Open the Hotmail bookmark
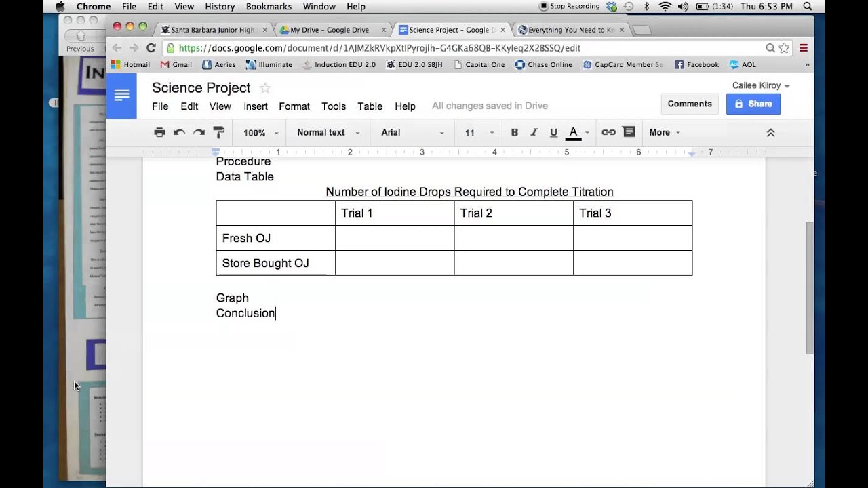868x488 pixels. (x=130, y=65)
